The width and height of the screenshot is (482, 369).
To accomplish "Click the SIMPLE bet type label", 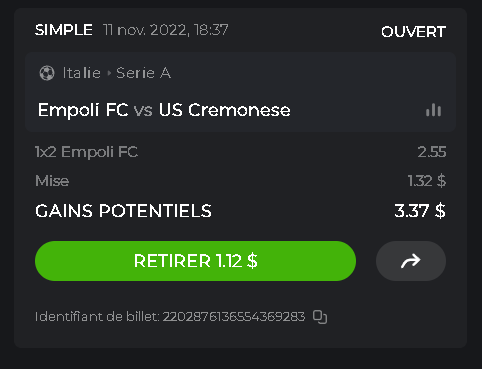I will click(64, 30).
